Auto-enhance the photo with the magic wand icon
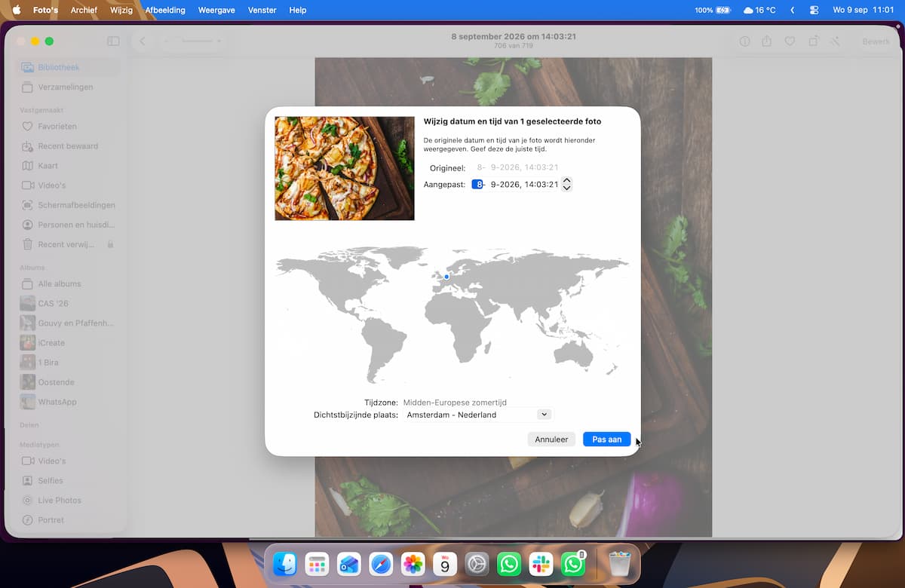 point(836,41)
